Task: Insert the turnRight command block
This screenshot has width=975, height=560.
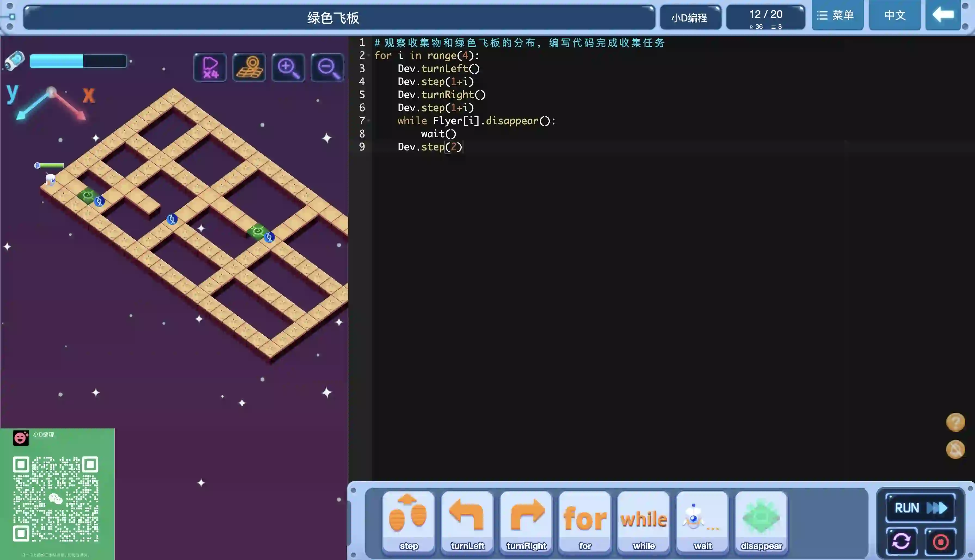Action: point(526,521)
